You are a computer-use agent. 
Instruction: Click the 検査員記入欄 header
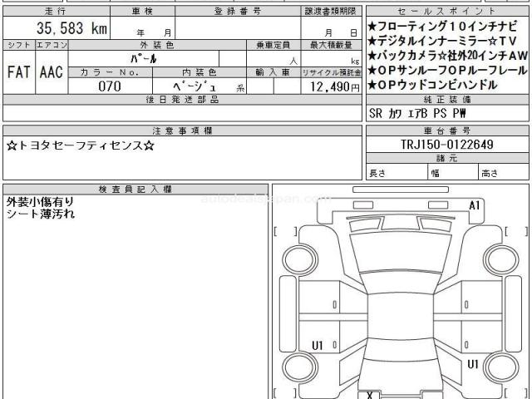click(x=135, y=190)
